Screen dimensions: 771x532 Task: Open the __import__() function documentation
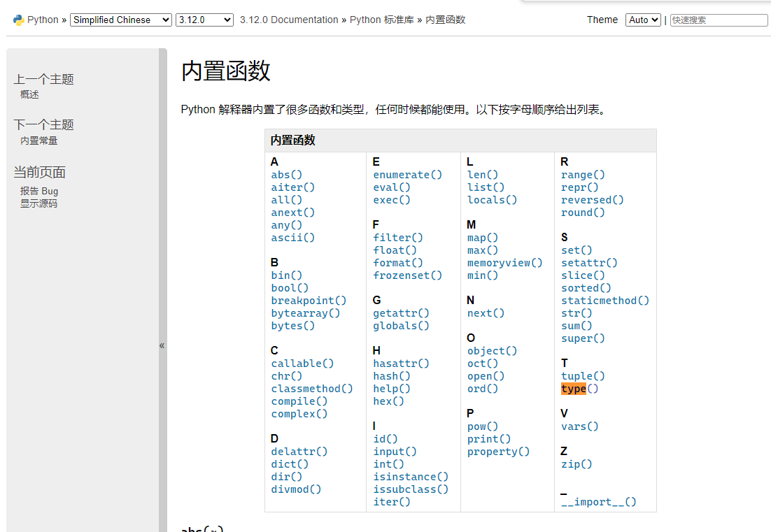[x=599, y=501]
